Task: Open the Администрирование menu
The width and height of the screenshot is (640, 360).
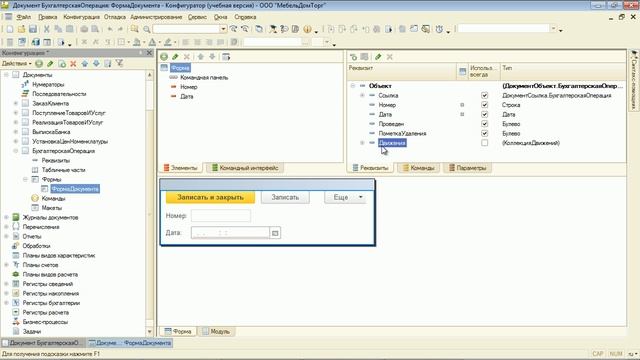Action: point(156,17)
